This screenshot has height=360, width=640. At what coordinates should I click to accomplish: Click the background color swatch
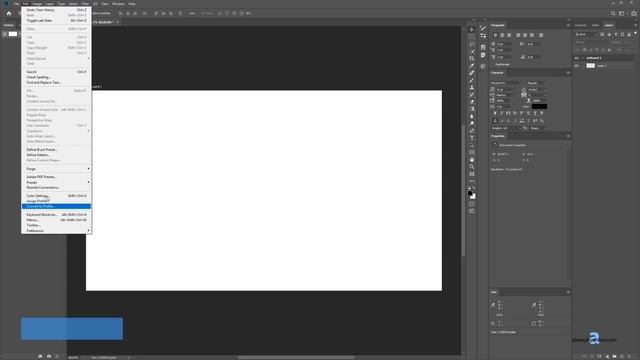[x=473, y=197]
